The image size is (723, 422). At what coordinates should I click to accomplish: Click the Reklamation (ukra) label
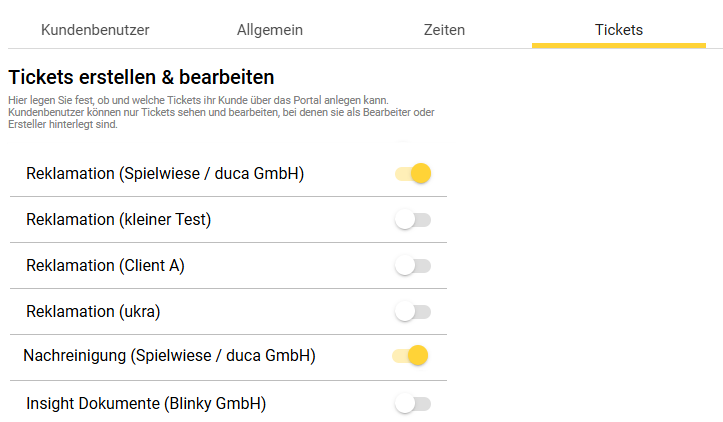tap(93, 312)
